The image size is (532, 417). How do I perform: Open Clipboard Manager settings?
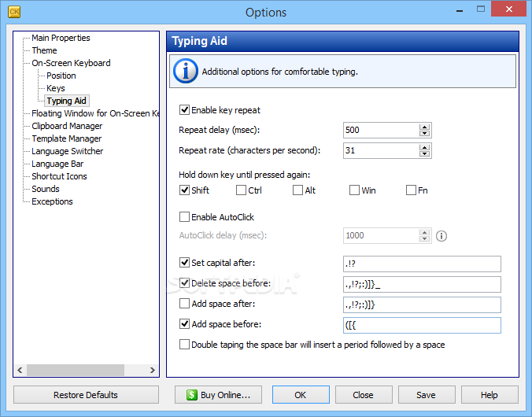[67, 126]
